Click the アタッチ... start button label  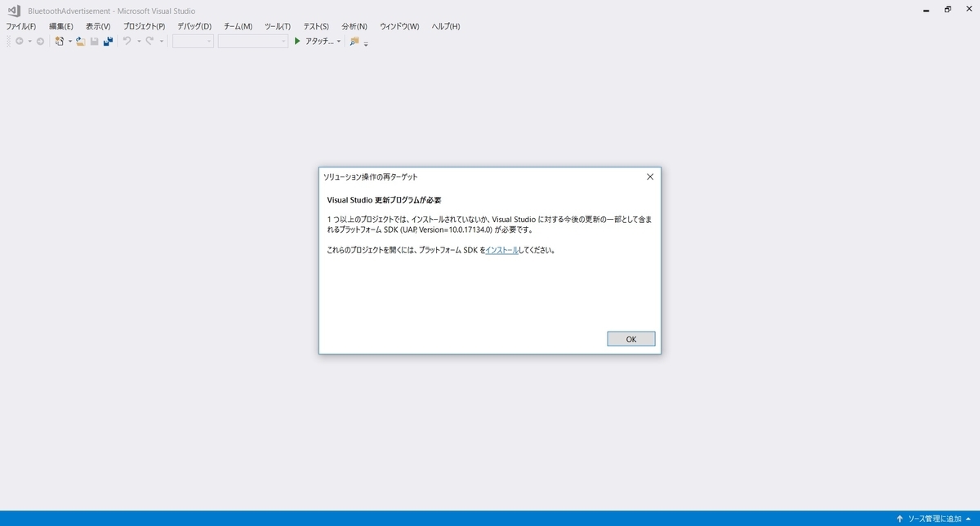pyautogui.click(x=319, y=41)
